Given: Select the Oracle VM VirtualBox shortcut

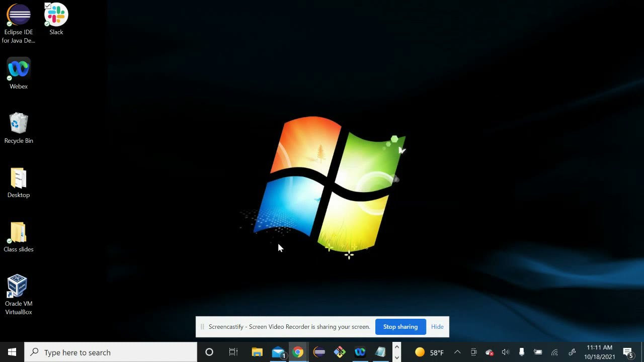Looking at the screenshot, I should point(19,295).
